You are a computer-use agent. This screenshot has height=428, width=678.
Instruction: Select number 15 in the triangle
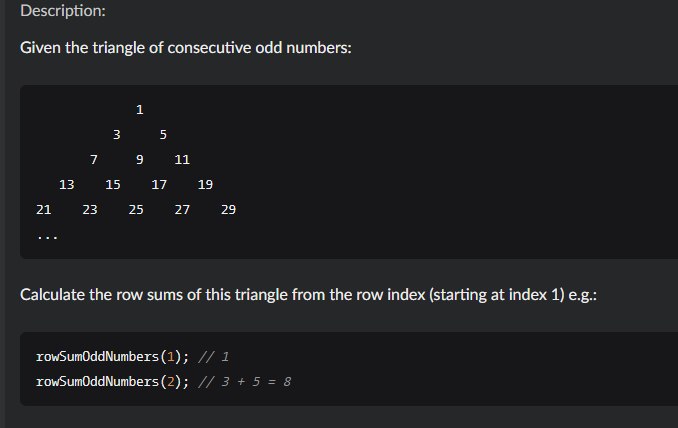pyautogui.click(x=113, y=184)
